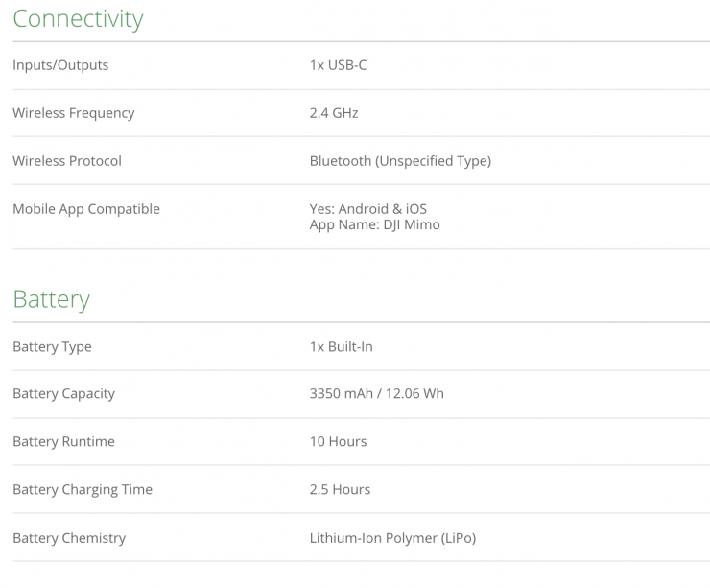Viewport: 710px width, 588px height.
Task: Click the 3350 mAh / 12.06 Wh value
Action: point(376,394)
